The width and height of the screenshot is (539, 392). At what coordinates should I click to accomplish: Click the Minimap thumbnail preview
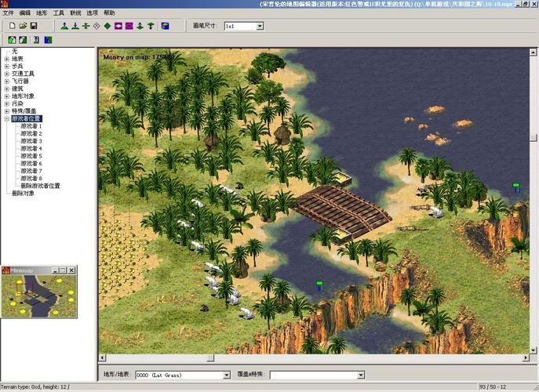tap(41, 294)
